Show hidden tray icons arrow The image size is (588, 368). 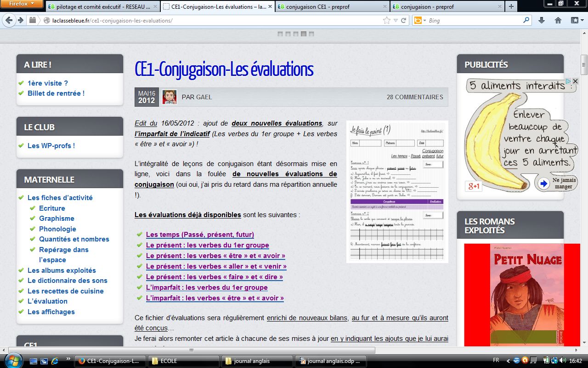509,361
